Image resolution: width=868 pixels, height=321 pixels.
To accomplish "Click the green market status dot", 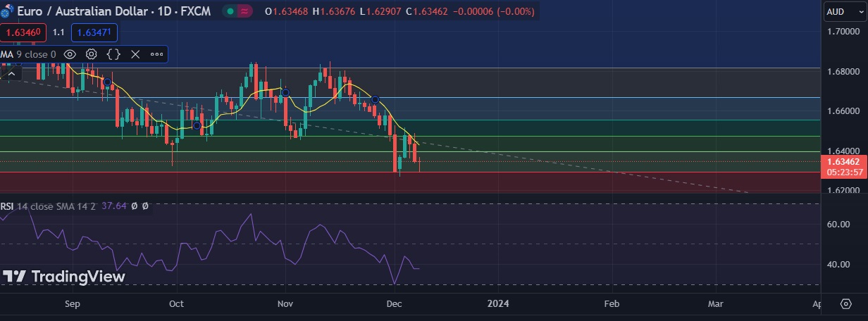I will tap(230, 11).
